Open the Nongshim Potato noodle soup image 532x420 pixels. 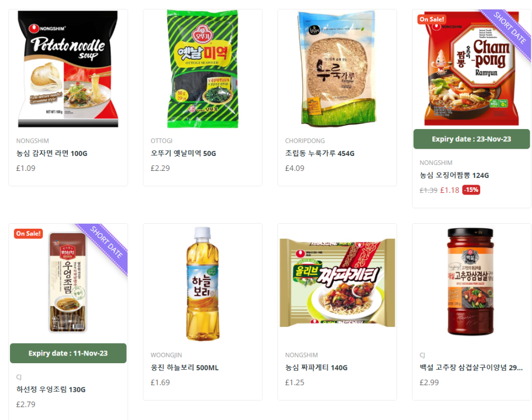tap(68, 69)
